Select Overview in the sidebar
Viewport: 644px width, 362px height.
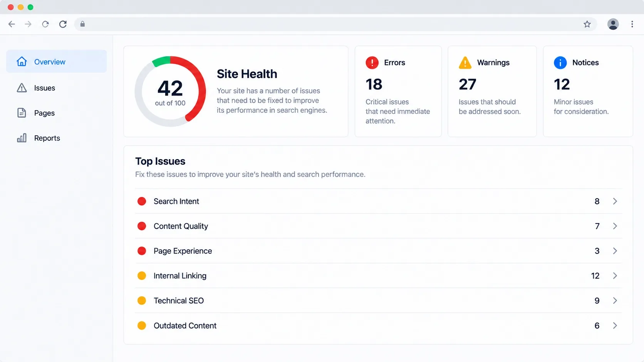point(57,62)
